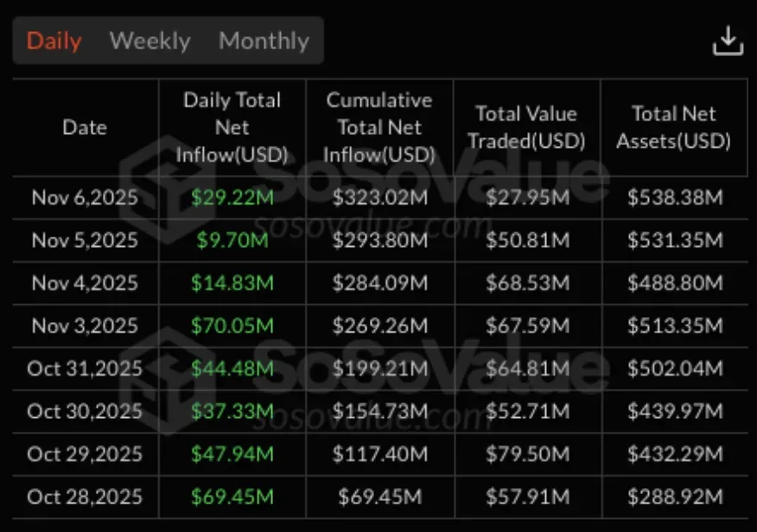Click the $70.05M inflow on Nov 3
The image size is (757, 532).
coord(232,326)
